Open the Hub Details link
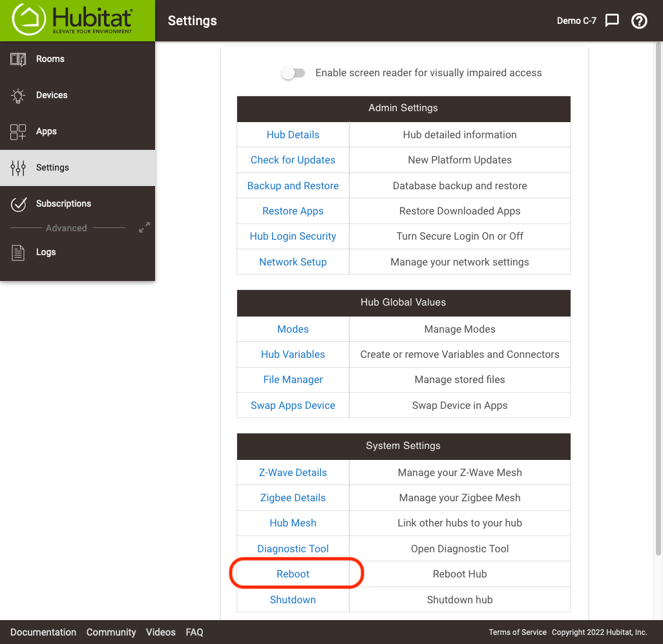663x644 pixels. (x=293, y=135)
